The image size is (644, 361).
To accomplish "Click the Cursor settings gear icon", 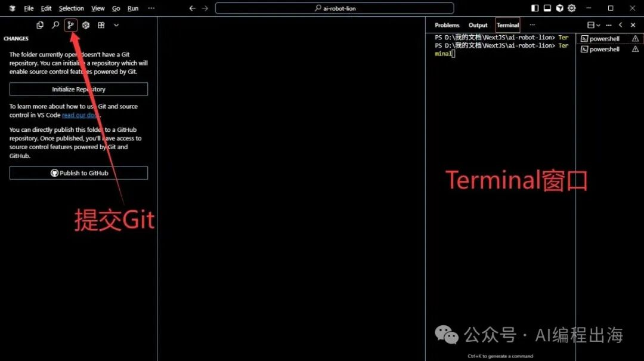I will click(x=572, y=8).
